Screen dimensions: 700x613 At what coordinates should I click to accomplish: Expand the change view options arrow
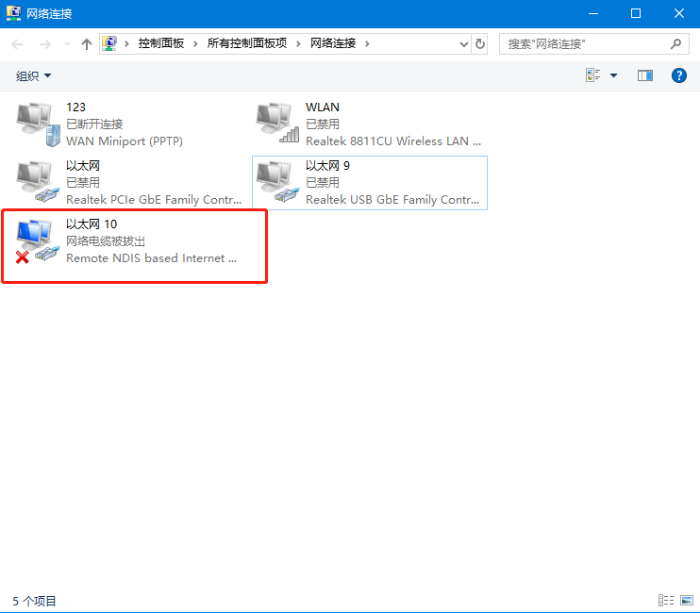coord(614,75)
